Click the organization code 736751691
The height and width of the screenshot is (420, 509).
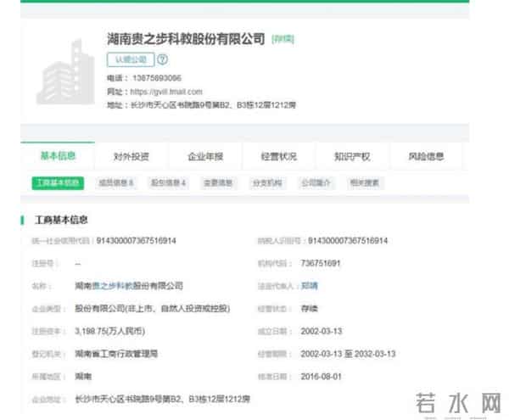[321, 263]
